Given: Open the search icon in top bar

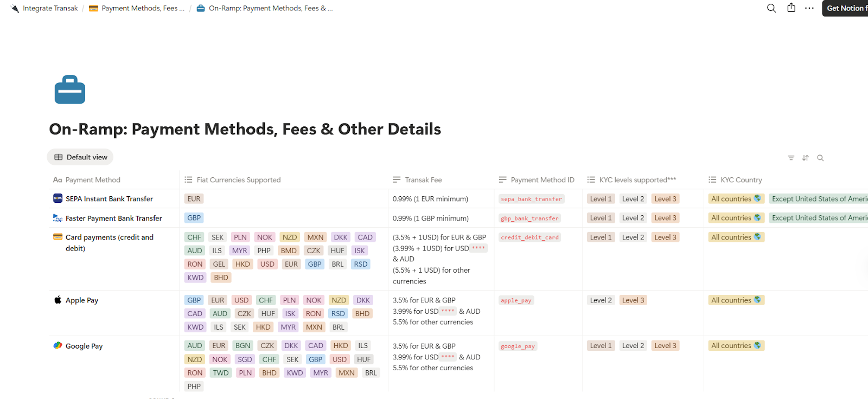Looking at the screenshot, I should coord(771,8).
